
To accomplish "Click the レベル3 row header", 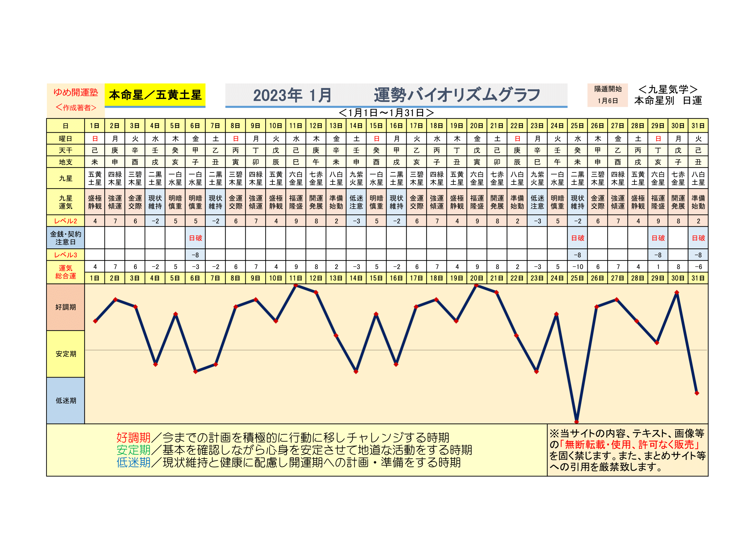I will pos(66,255).
